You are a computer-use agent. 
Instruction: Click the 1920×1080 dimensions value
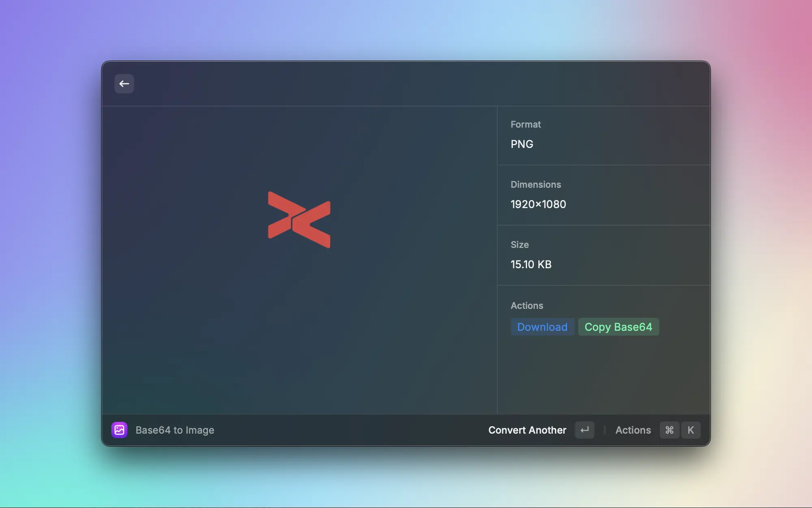tap(538, 204)
